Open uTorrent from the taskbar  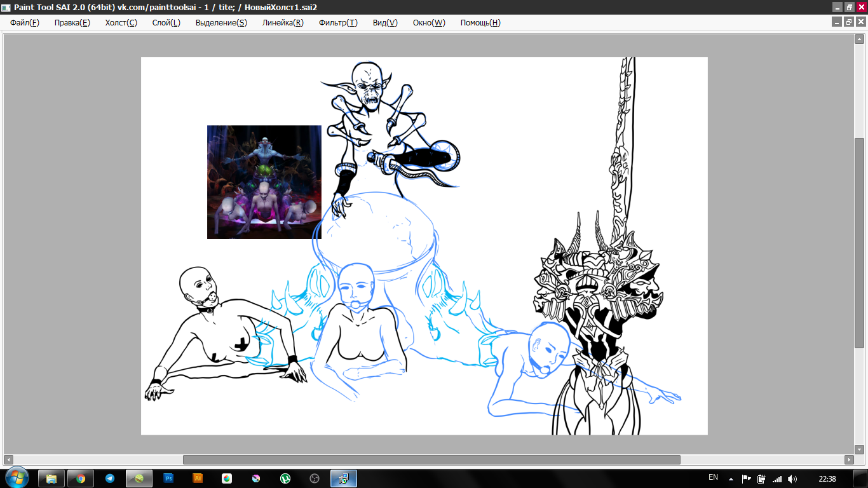(285, 478)
